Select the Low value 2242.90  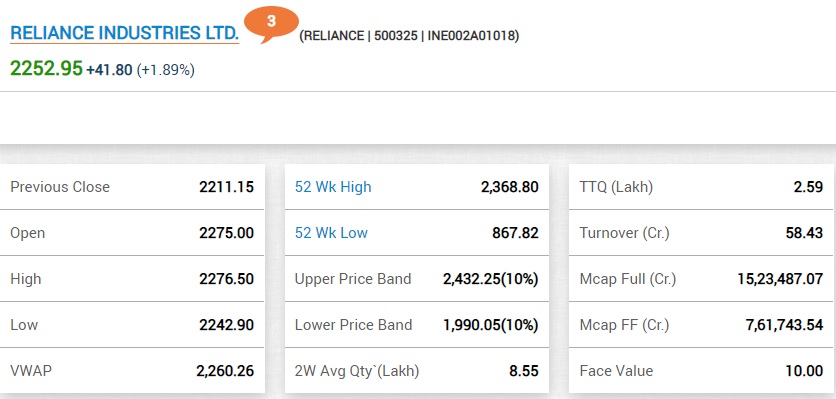[227, 325]
